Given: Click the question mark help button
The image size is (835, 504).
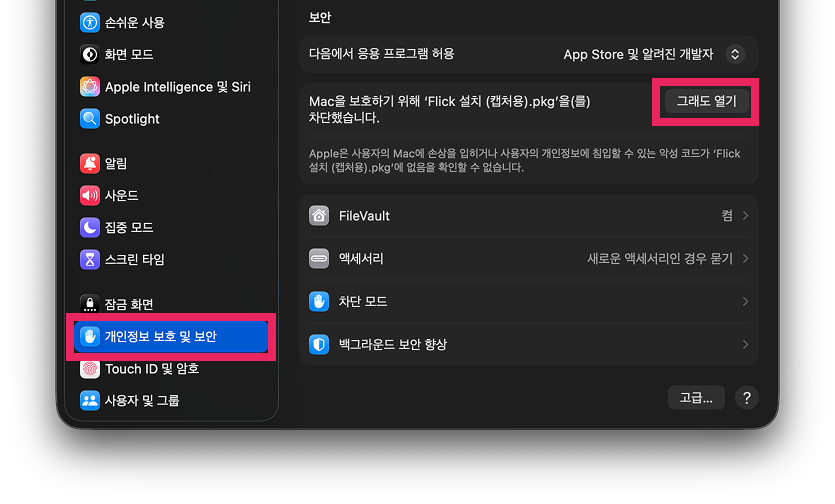Looking at the screenshot, I should (747, 398).
